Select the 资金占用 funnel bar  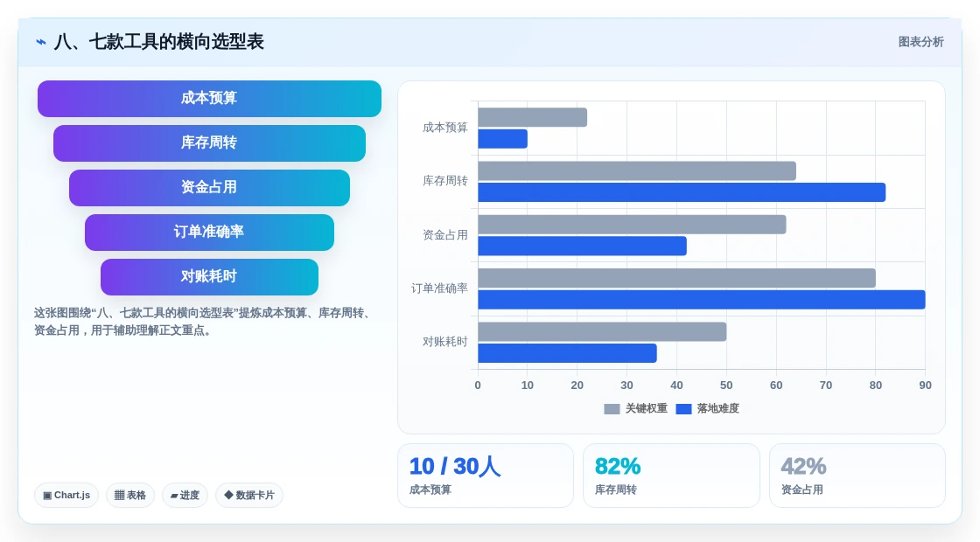209,188
